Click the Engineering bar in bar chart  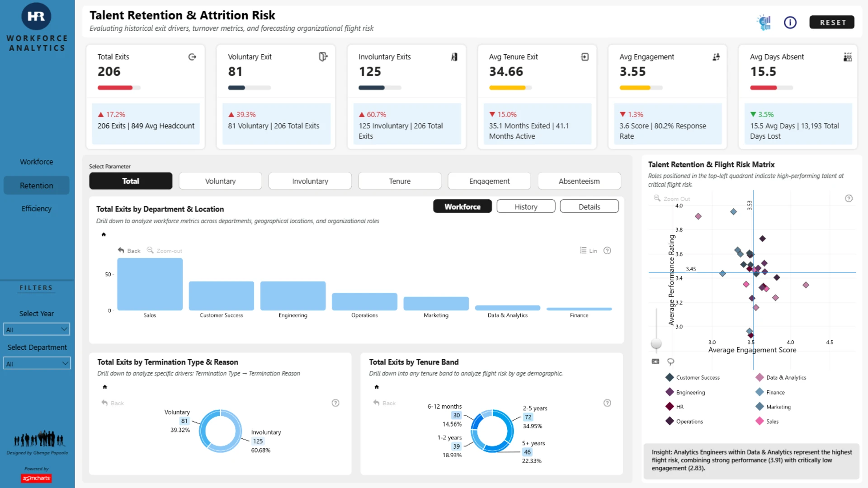point(293,296)
